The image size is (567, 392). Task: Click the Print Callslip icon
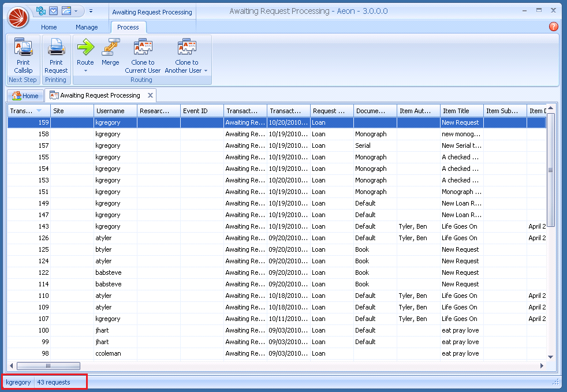23,47
